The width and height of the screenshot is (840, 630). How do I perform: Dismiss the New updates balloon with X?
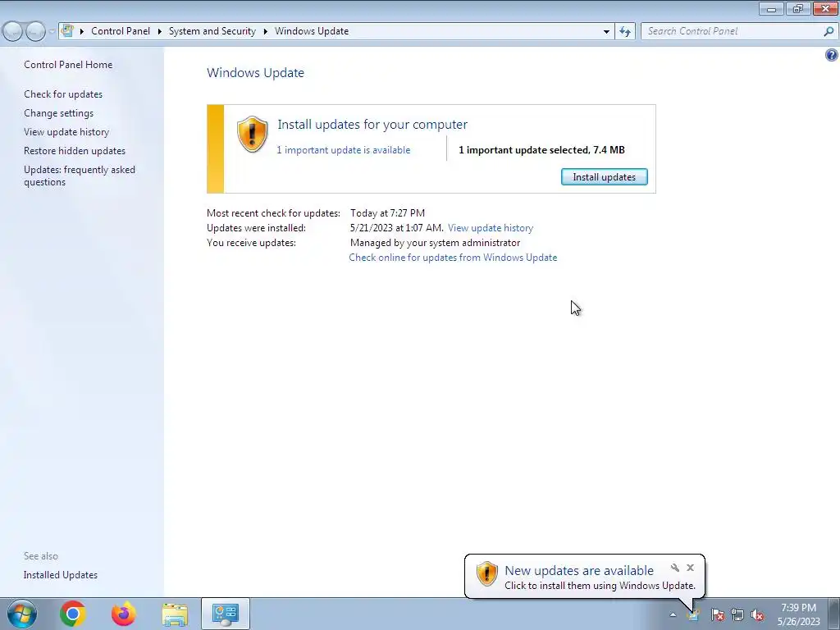point(690,568)
